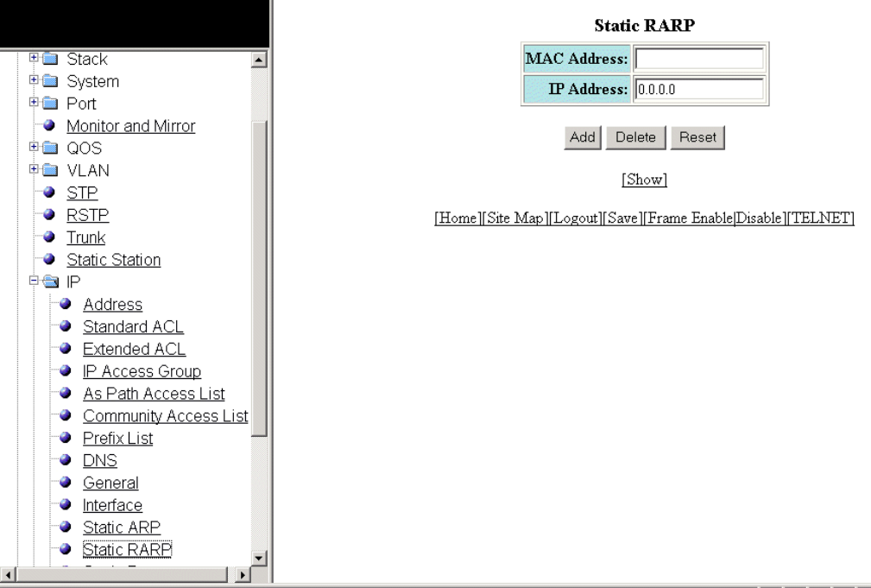Open the Prefix List link
The image size is (871, 588).
[x=117, y=438]
